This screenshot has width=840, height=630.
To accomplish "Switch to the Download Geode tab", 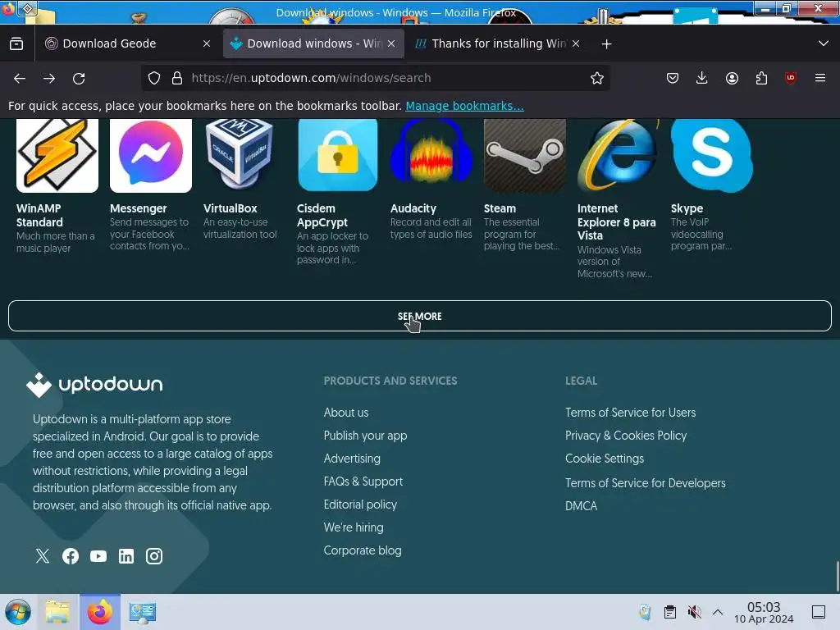I will coord(127,43).
